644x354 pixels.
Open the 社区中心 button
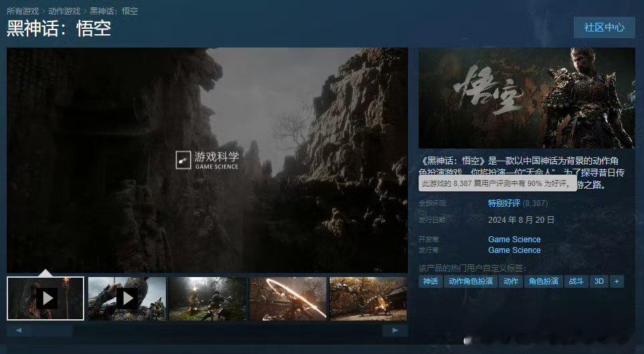(x=604, y=27)
